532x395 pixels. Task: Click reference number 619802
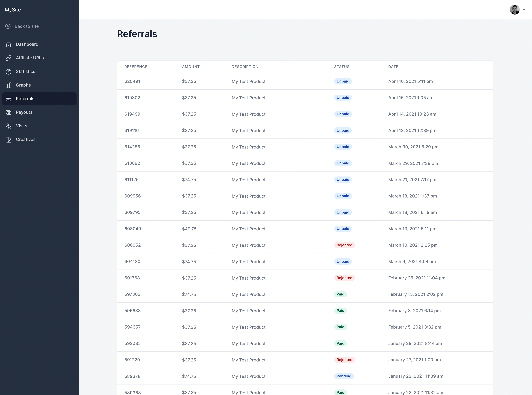click(x=132, y=98)
